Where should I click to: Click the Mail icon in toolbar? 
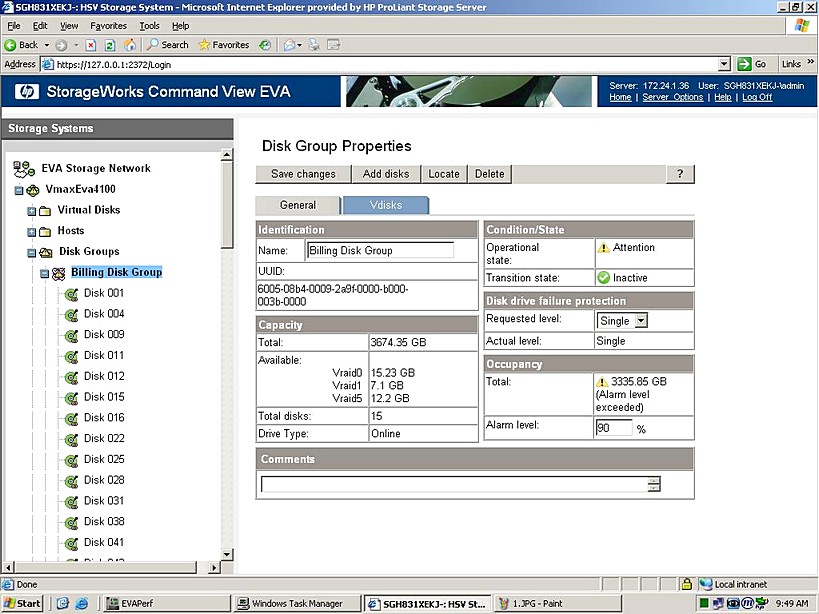[x=289, y=45]
